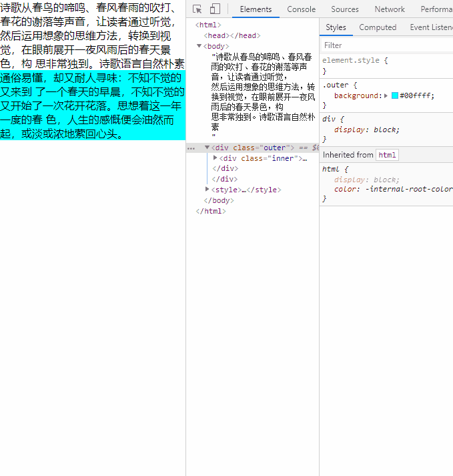This screenshot has height=476, width=453.
Task: Click the text node under body in DOM tree
Action: [x=263, y=97]
